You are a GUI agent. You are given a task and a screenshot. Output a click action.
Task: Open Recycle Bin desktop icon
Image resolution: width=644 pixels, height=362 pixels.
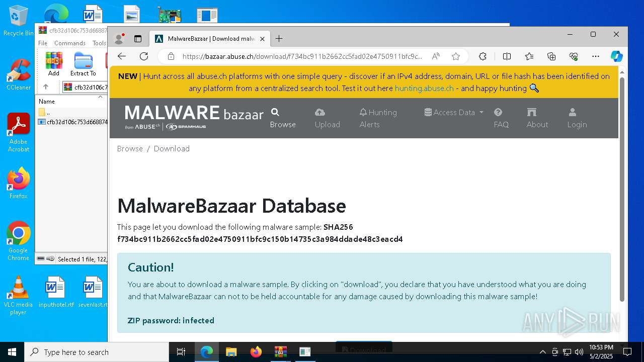[18, 21]
